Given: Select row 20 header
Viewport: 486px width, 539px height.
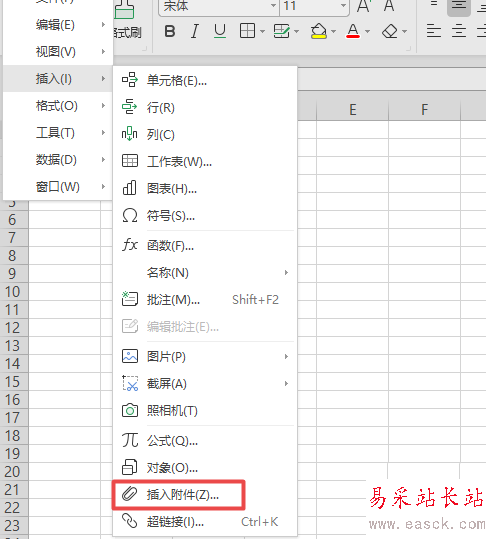Looking at the screenshot, I should tap(14, 472).
